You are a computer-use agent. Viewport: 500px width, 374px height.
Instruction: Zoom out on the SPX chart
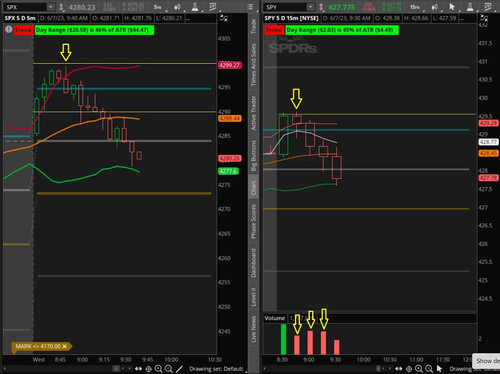point(169,369)
